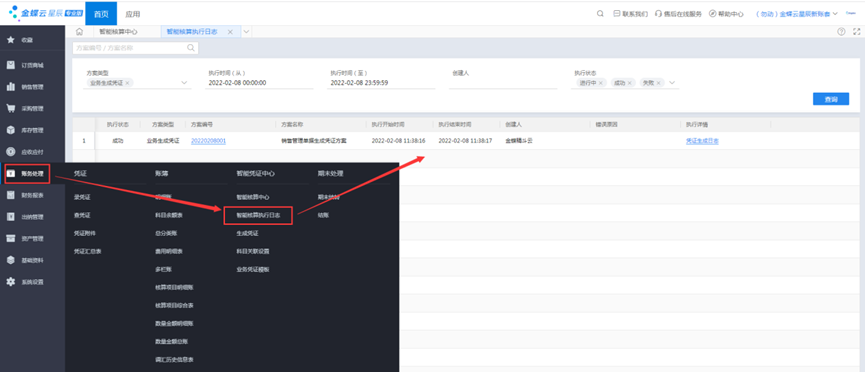Image resolution: width=865 pixels, height=372 pixels.
Task: Remove 失败 status tag
Action: (x=658, y=83)
